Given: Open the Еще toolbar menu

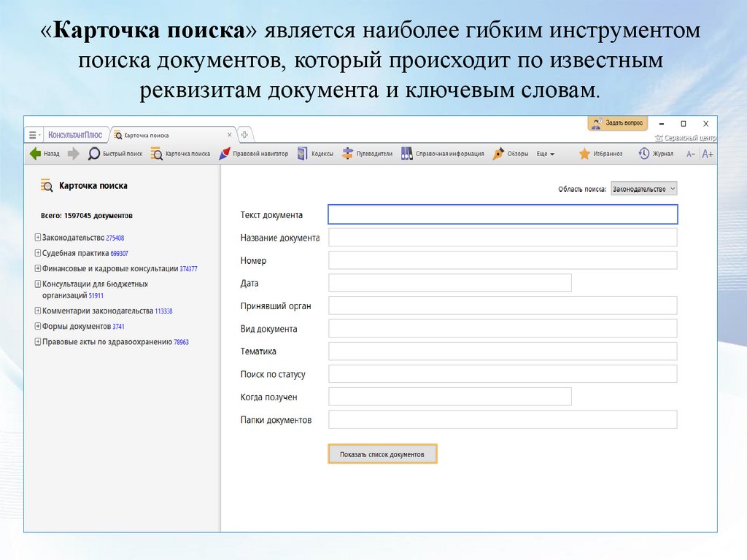Looking at the screenshot, I should [x=546, y=154].
